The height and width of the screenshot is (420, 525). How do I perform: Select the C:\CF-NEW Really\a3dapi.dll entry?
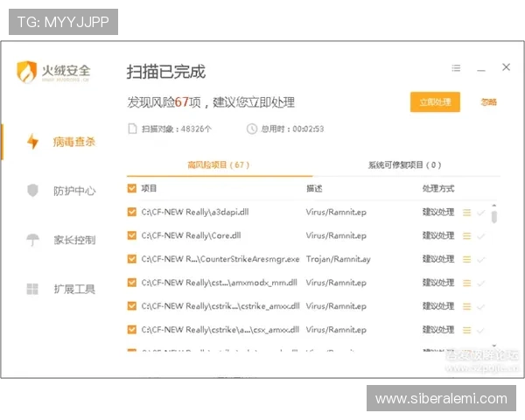click(195, 212)
